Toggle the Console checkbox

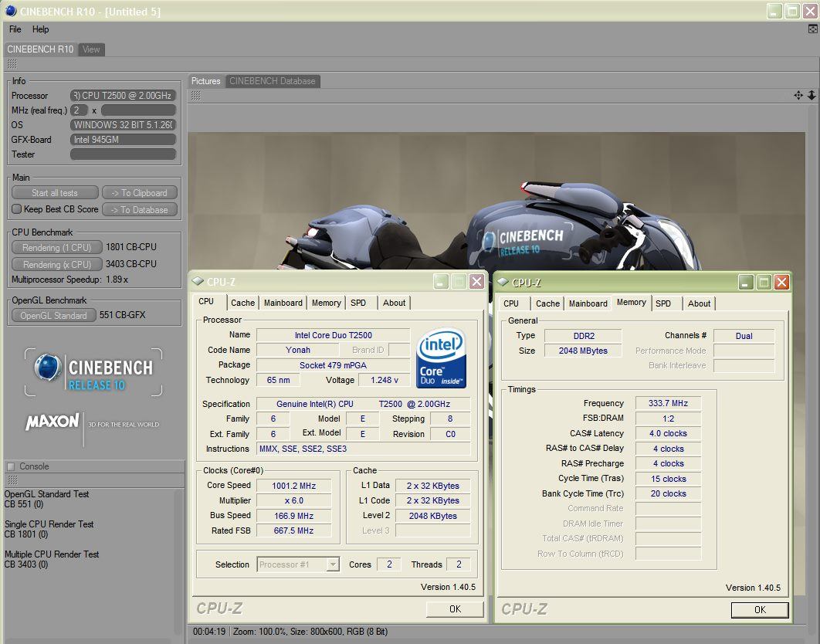click(11, 466)
